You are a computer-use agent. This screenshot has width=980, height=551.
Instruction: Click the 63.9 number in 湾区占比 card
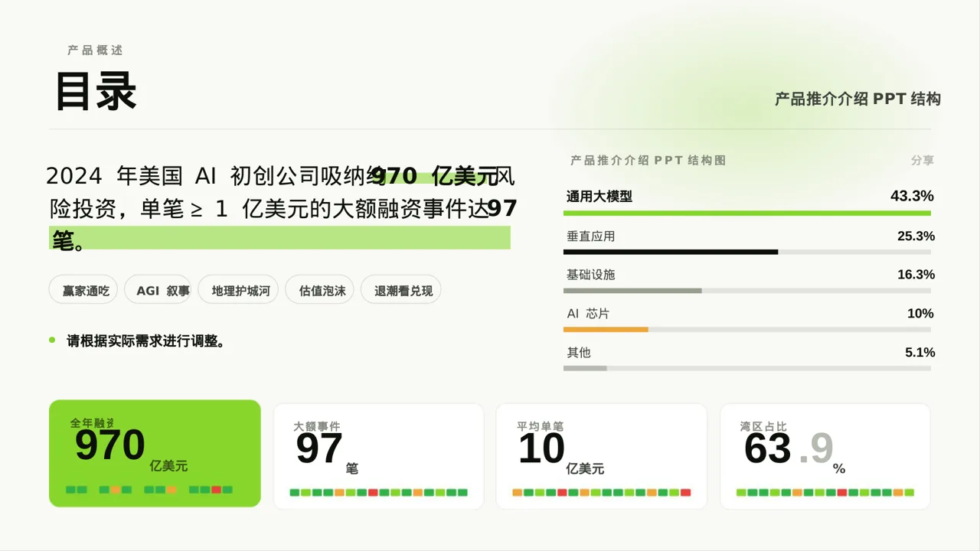[x=789, y=448]
